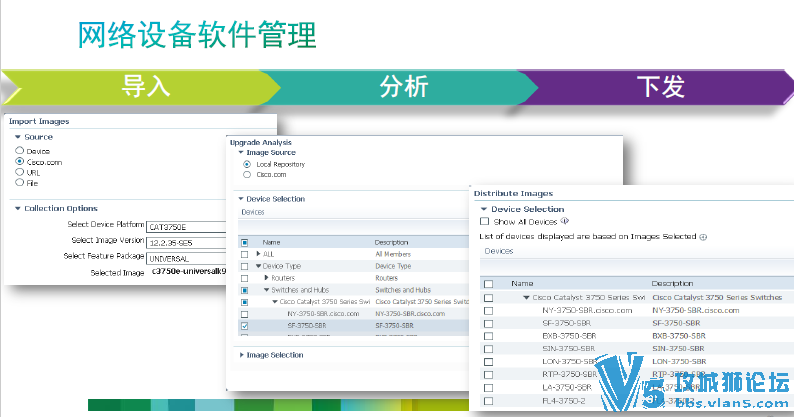Collapse Collection Options section

(x=18, y=208)
